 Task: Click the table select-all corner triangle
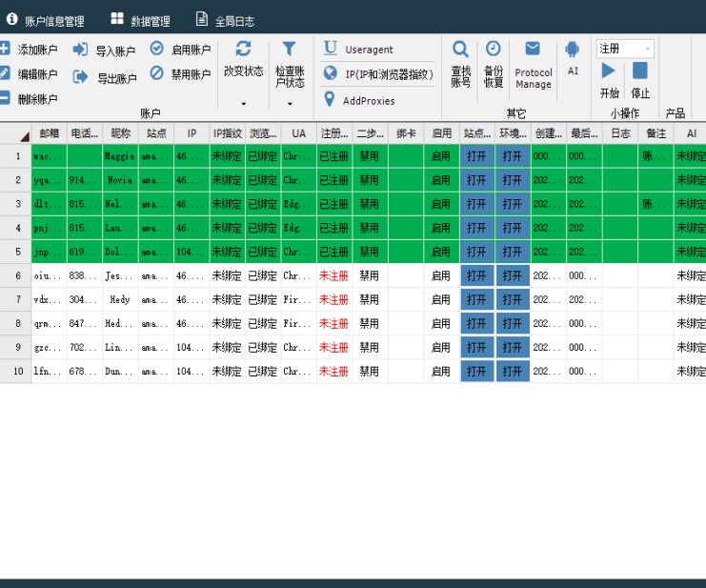[x=25, y=136]
